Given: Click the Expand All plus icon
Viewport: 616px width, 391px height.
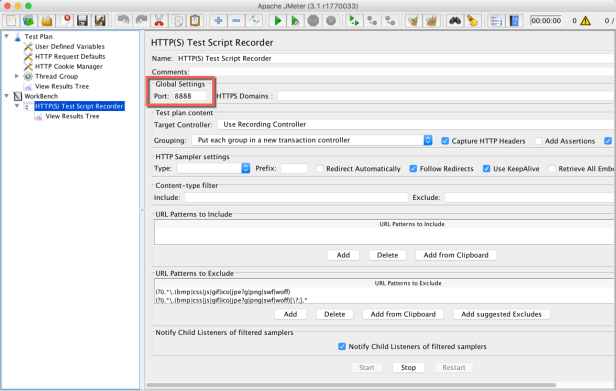Looking at the screenshot, I should (x=218, y=20).
